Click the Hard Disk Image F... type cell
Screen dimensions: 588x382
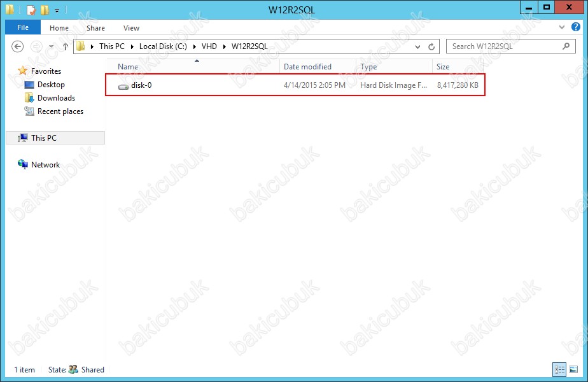(393, 85)
